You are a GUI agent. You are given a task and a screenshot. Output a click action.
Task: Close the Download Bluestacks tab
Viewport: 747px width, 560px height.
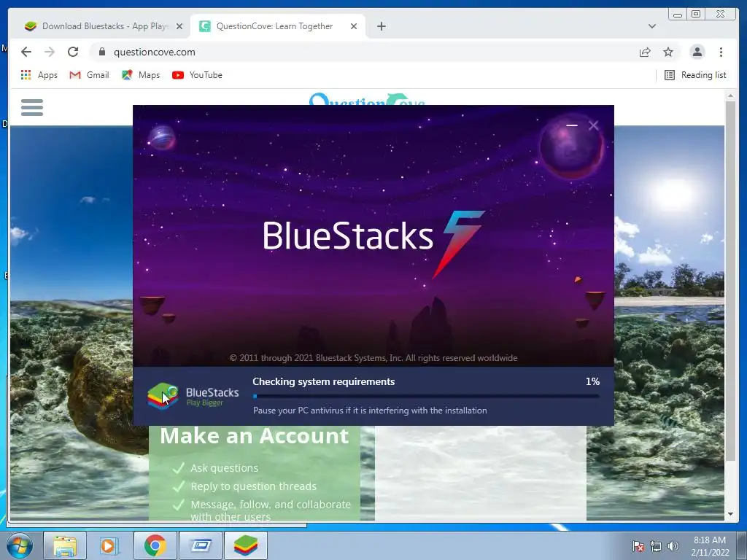(179, 26)
